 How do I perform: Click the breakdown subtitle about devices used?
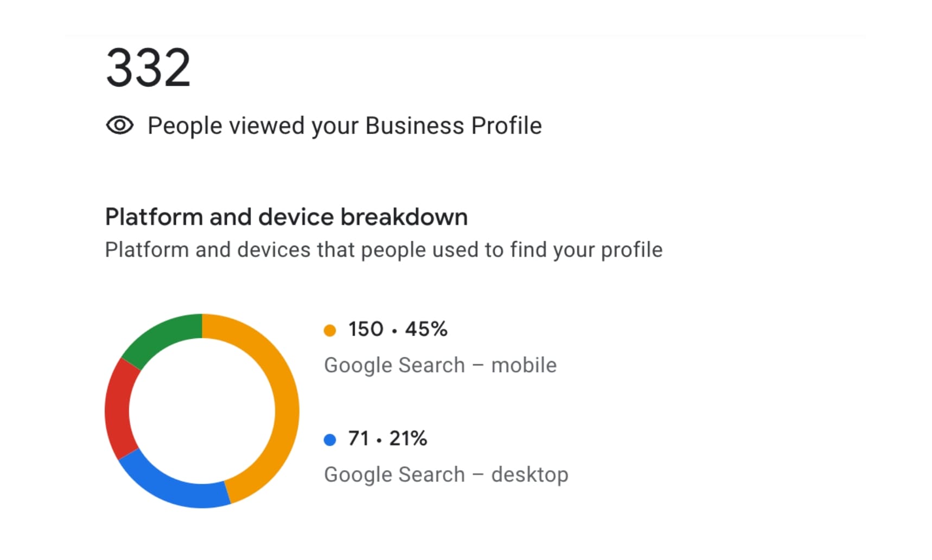tap(384, 250)
